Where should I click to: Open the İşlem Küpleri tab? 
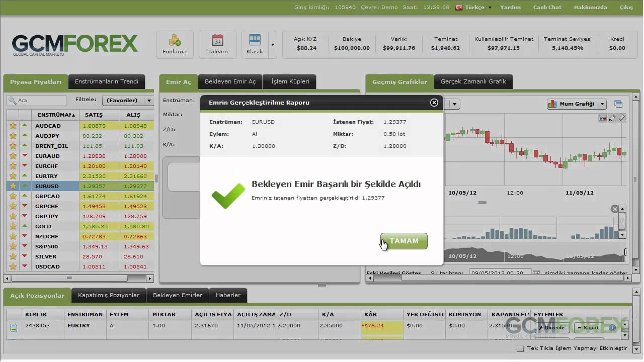(290, 81)
